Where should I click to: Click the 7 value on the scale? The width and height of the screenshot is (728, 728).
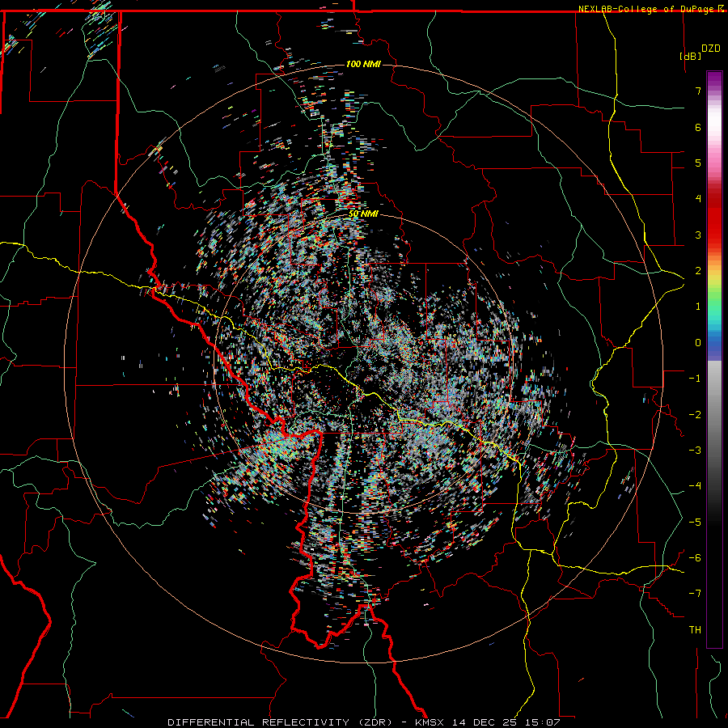point(698,91)
